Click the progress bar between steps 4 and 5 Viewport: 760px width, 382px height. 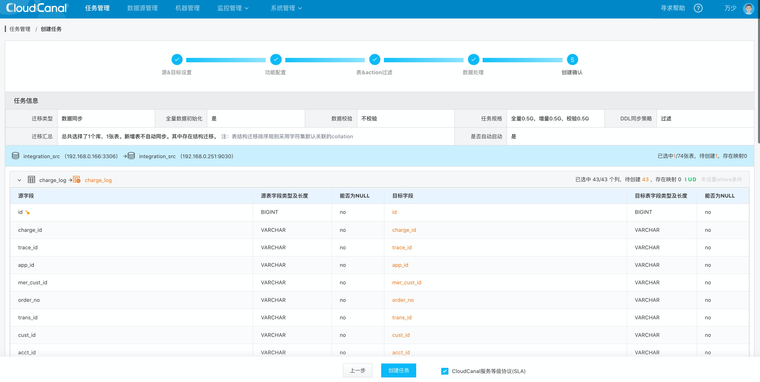pos(522,60)
